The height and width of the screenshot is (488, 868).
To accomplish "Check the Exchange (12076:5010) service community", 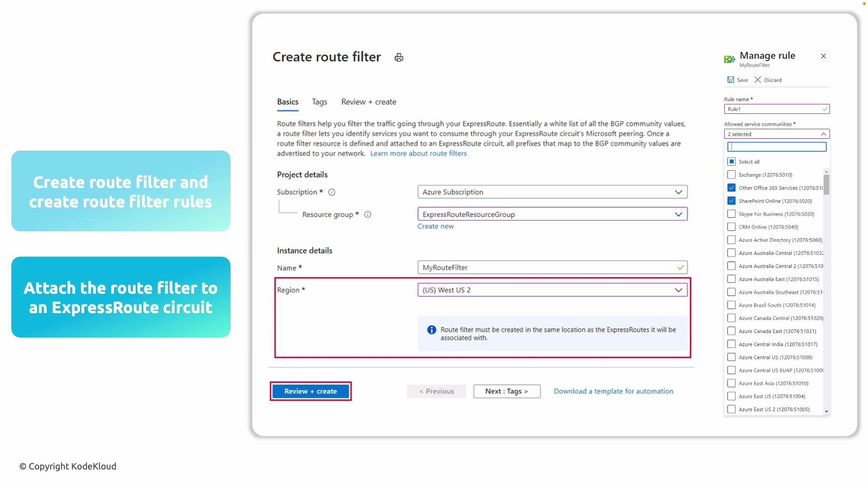I will click(731, 174).
